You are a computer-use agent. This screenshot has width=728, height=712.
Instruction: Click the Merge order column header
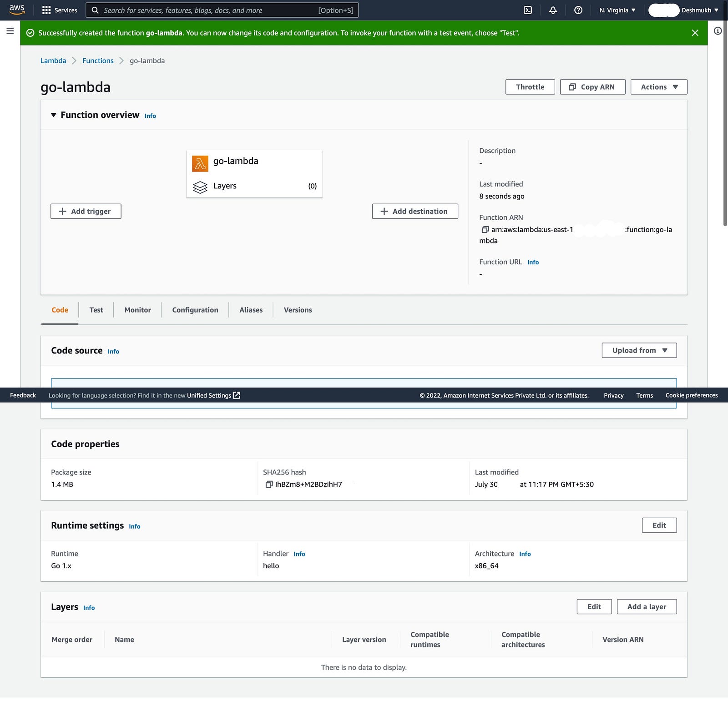pyautogui.click(x=72, y=640)
